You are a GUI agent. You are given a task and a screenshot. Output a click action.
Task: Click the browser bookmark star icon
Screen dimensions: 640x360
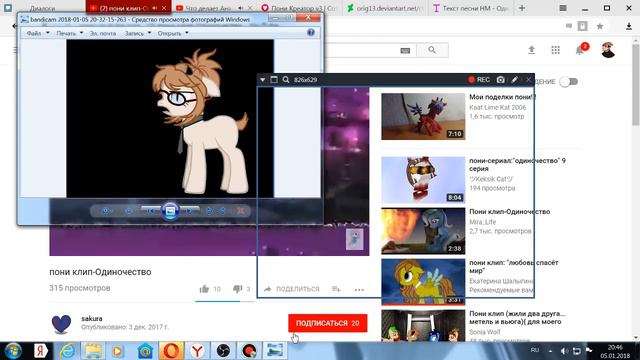600,27
